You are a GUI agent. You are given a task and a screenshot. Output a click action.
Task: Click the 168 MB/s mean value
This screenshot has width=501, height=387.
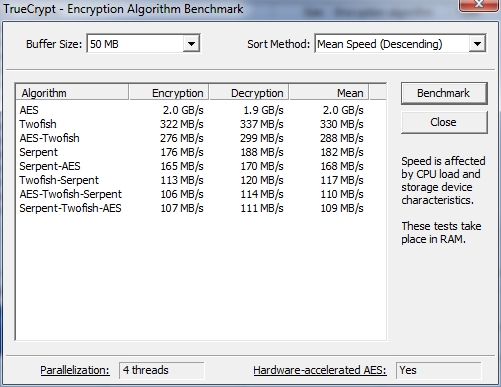tap(342, 166)
